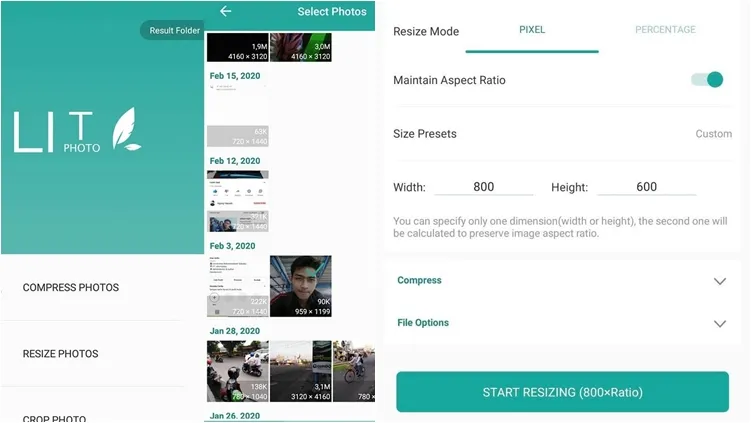Open the COMPRESS PHOTOS option
Image resolution: width=751 pixels, height=423 pixels.
tap(71, 287)
